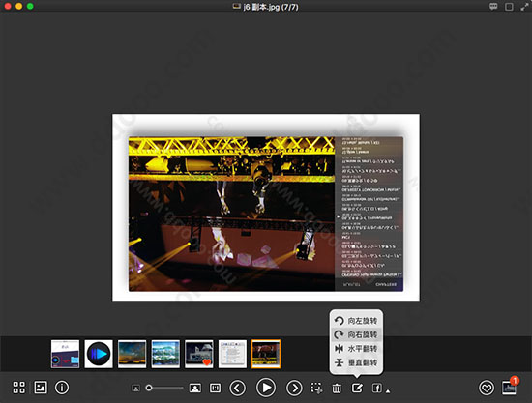Open the blue play-logo thumbnail
Image resolution: width=532 pixels, height=403 pixels.
coord(99,354)
